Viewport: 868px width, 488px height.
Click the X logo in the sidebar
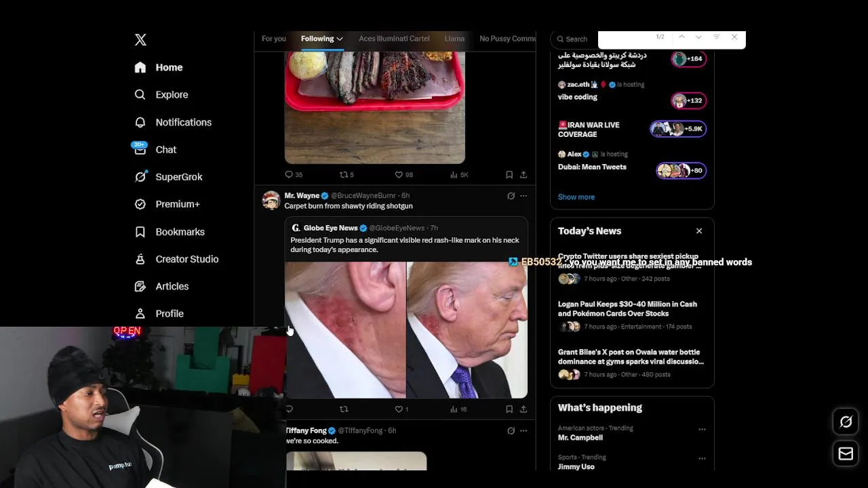click(140, 39)
